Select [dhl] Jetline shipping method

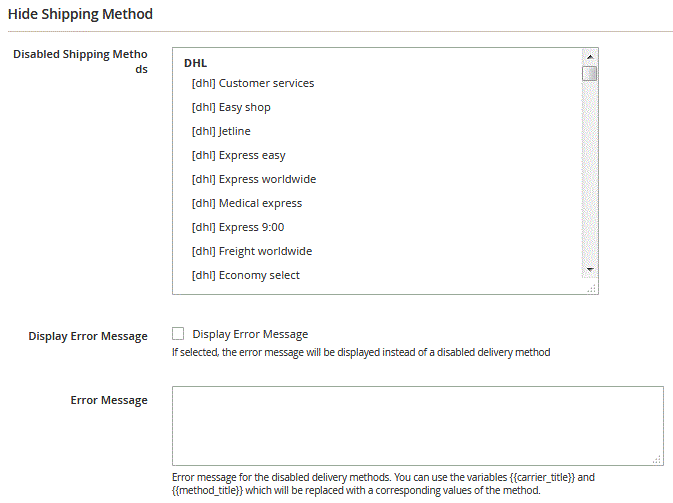pos(221,131)
